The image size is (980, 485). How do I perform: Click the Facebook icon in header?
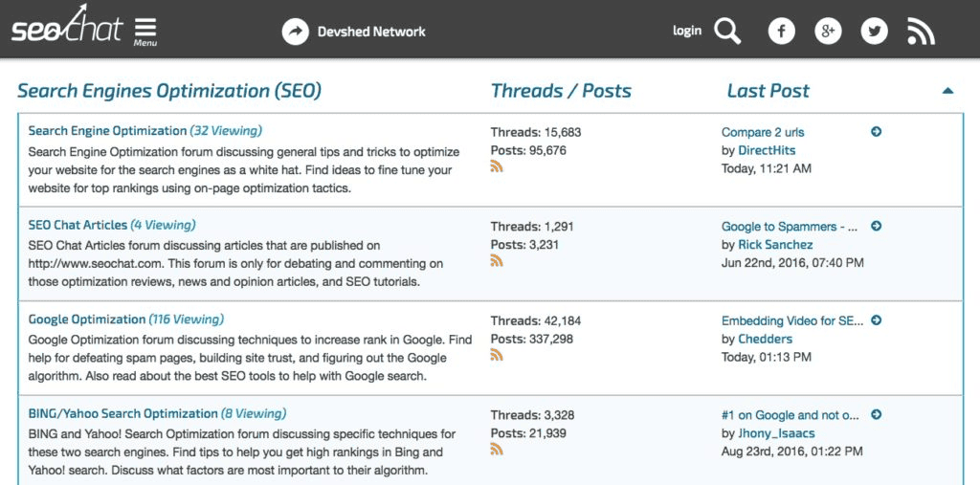[782, 32]
